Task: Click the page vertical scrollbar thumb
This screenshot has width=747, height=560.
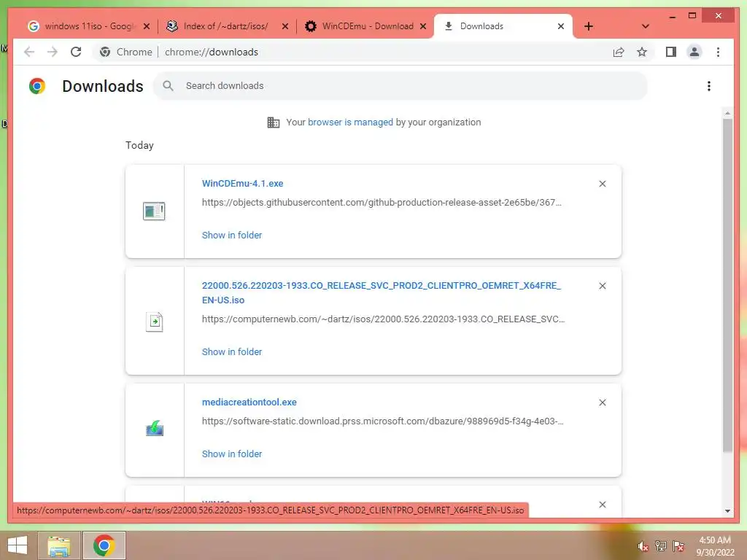Action: click(x=727, y=285)
